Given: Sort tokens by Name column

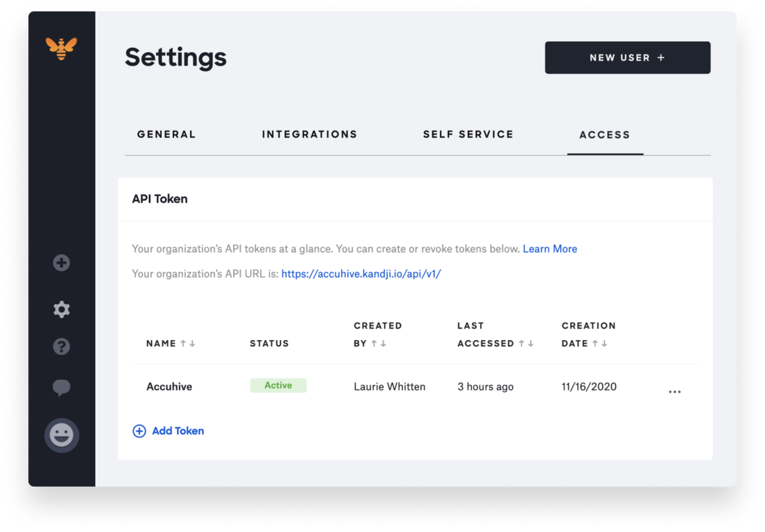Looking at the screenshot, I should click(x=187, y=344).
